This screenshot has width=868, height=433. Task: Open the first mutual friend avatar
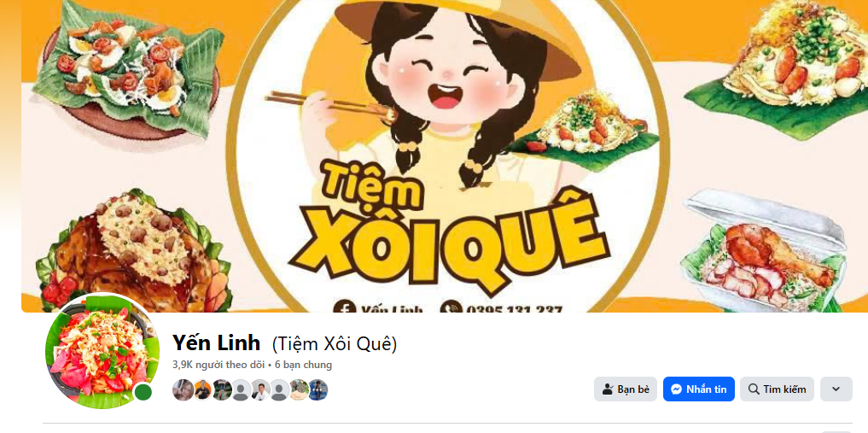183,389
